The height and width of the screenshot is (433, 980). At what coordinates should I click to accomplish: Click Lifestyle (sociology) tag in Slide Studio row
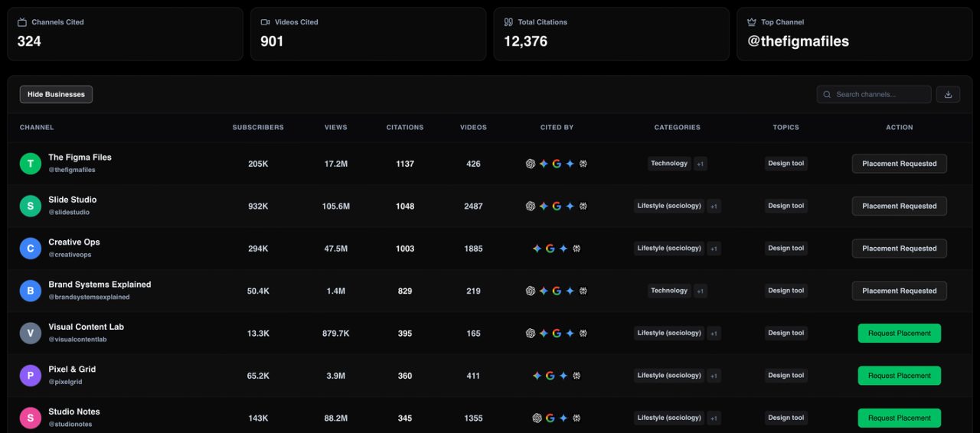tap(669, 206)
